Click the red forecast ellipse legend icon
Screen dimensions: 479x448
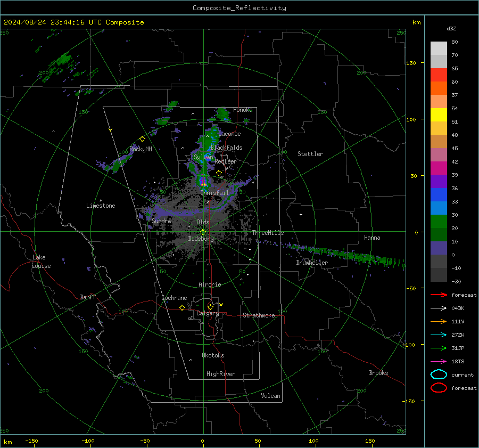(439, 388)
